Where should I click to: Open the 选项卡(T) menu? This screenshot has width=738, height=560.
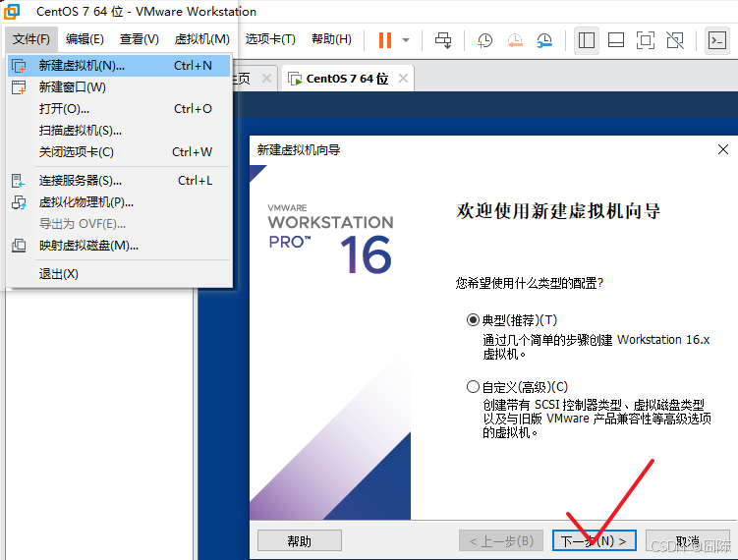pos(270,39)
